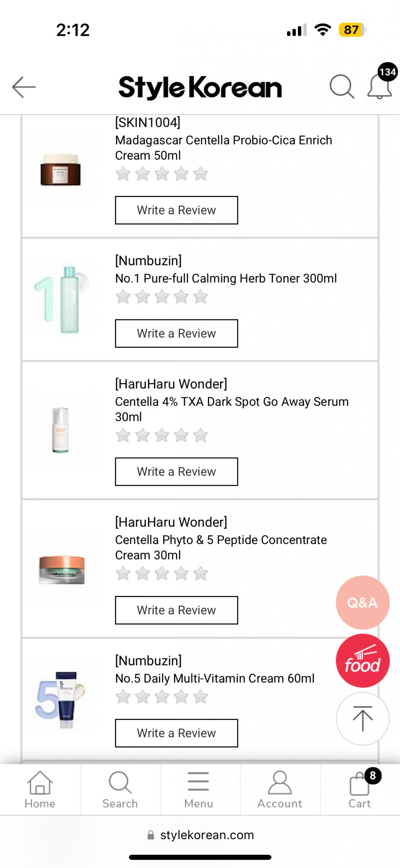Open the Q&A floating bubble
This screenshot has width=400, height=868.
tap(362, 602)
